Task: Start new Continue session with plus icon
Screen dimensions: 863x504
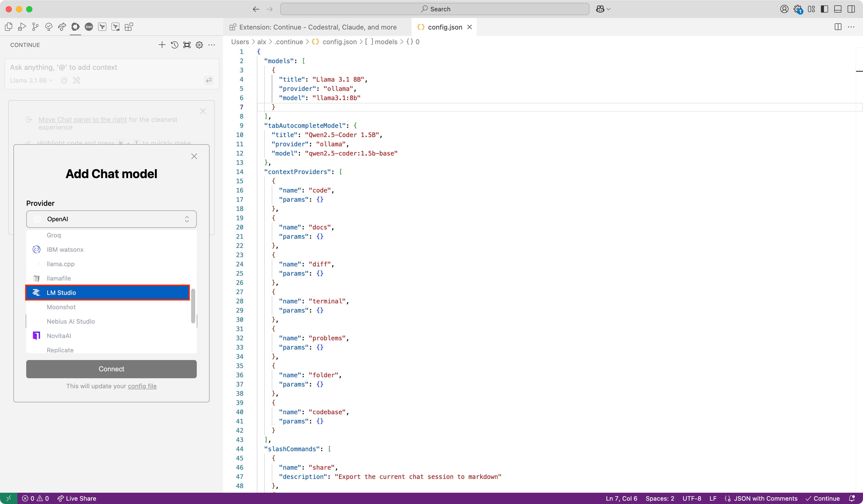Action: pos(162,45)
